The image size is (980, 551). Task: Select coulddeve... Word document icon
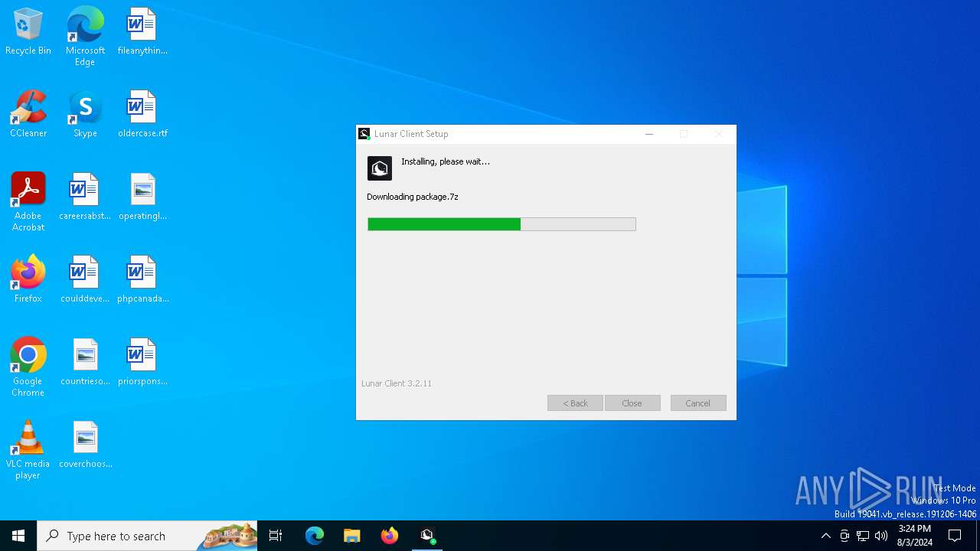(85, 279)
